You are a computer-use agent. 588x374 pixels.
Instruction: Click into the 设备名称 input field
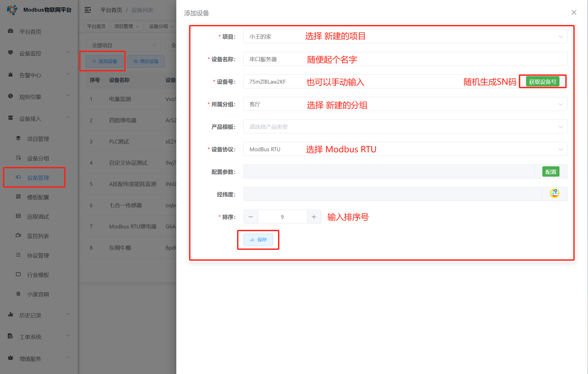pyautogui.click(x=405, y=59)
